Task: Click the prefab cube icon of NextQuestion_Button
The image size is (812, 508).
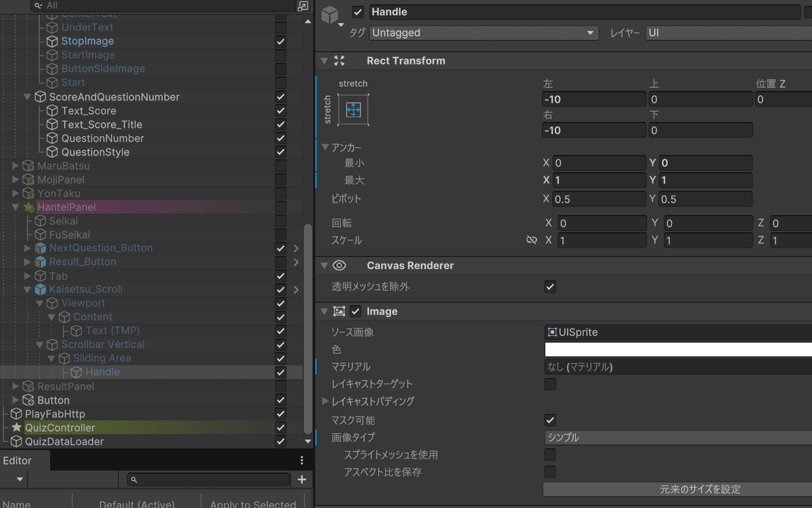Action: [x=40, y=248]
